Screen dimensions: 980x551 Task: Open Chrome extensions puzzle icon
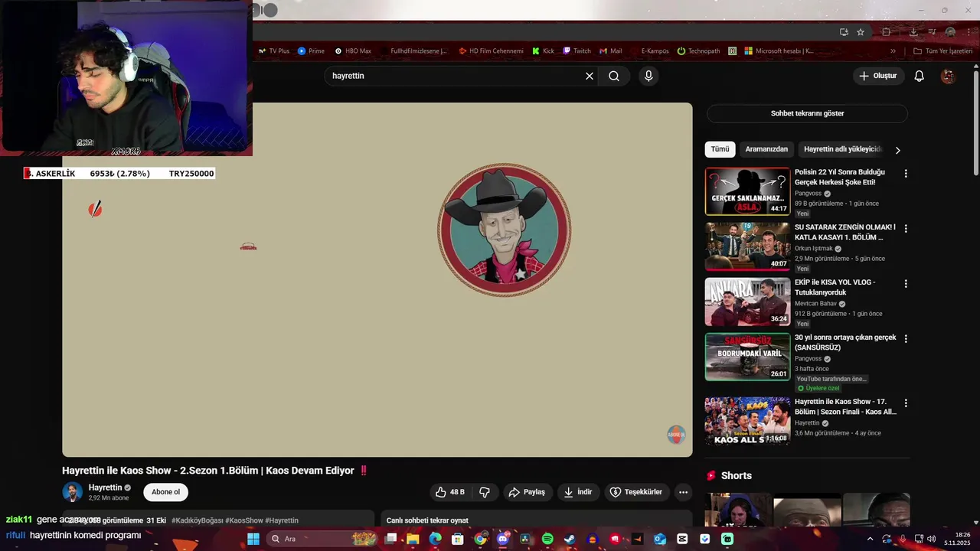tap(886, 32)
